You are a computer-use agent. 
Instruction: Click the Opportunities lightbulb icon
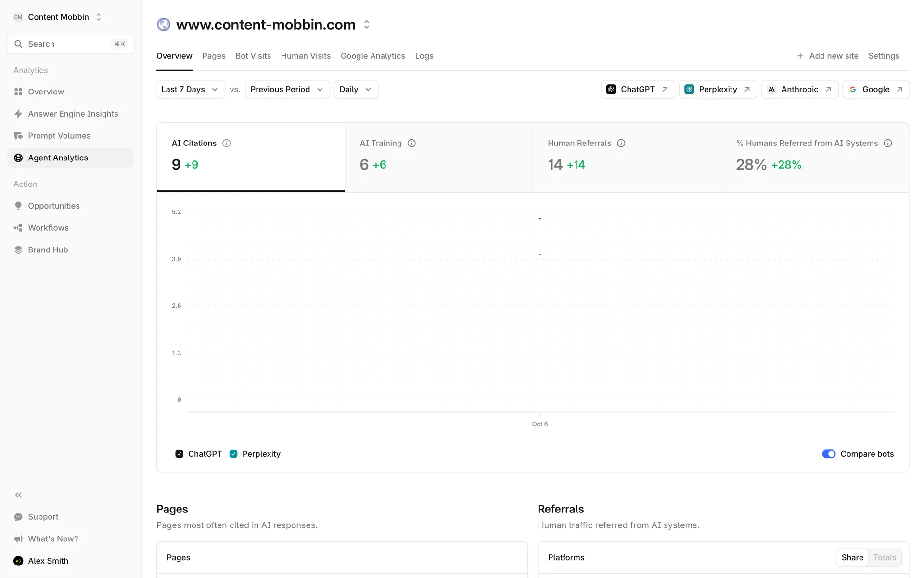point(18,206)
